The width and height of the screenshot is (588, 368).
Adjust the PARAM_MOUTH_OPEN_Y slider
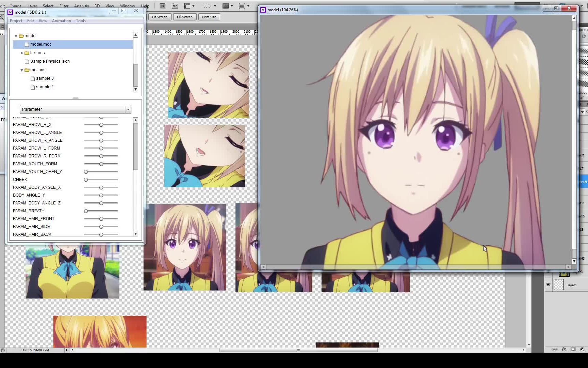(x=85, y=172)
